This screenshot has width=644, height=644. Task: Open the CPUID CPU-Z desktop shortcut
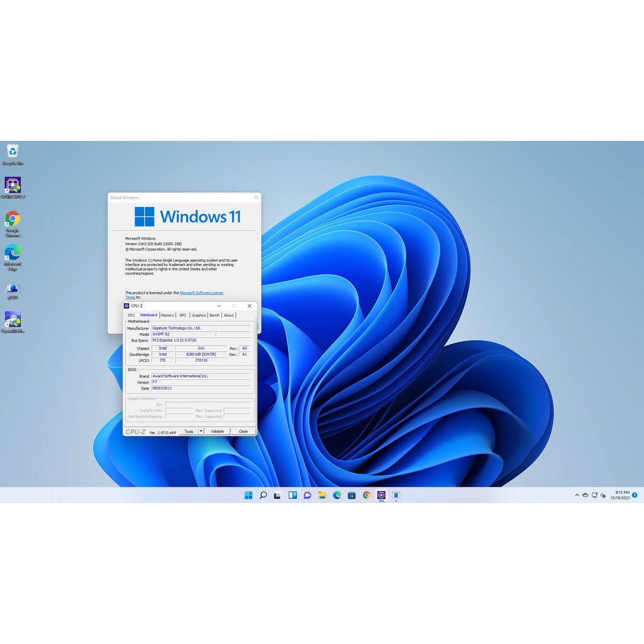pos(13,185)
